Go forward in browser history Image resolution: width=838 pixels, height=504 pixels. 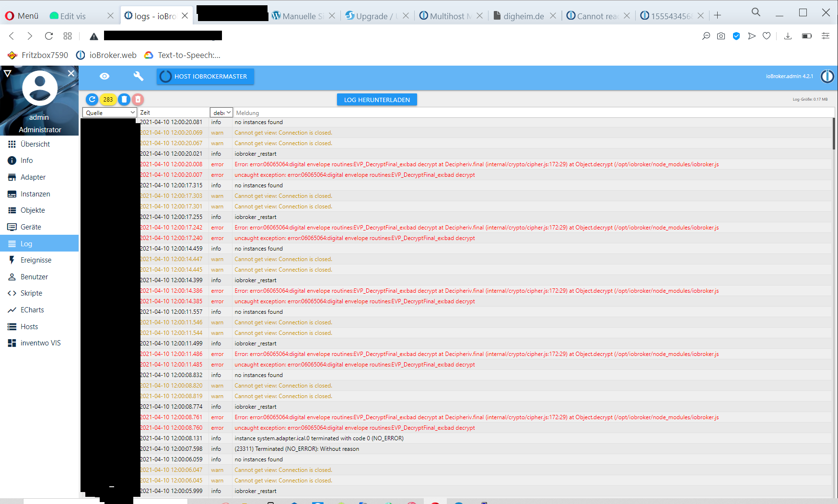pos(30,36)
